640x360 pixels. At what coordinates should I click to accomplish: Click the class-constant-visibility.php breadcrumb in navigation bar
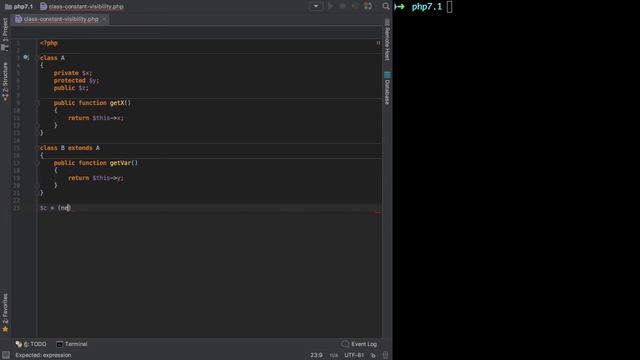[82, 7]
